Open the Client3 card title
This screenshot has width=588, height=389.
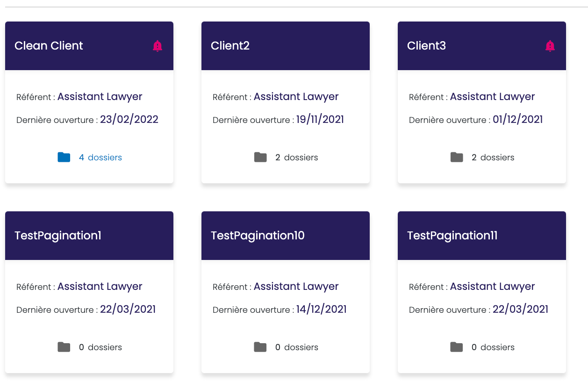(426, 46)
